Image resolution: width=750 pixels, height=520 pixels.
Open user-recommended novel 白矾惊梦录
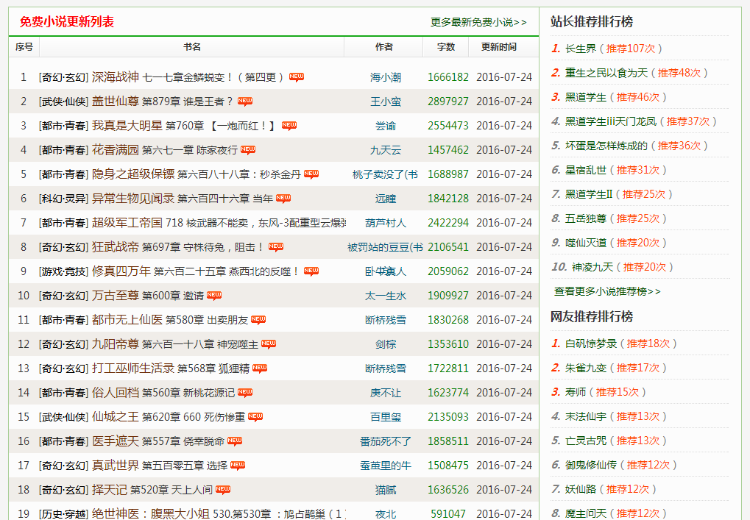click(591, 343)
